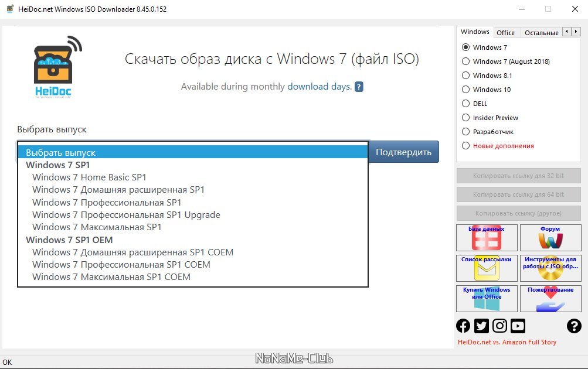Switch to the Windows tab
The height and width of the screenshot is (369, 588).
pos(475,32)
